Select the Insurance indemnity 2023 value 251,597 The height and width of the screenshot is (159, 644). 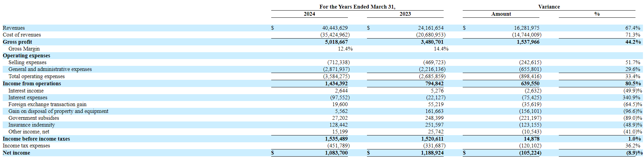[434, 125]
